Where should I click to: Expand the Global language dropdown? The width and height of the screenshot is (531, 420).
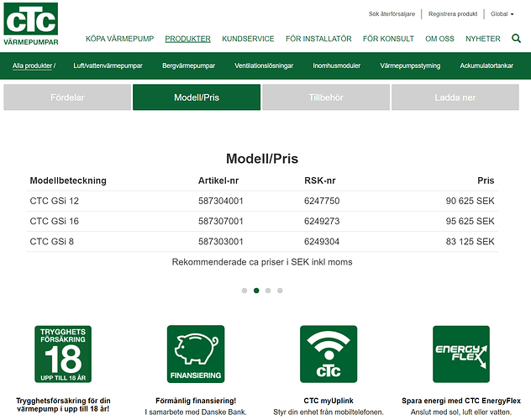[502, 14]
